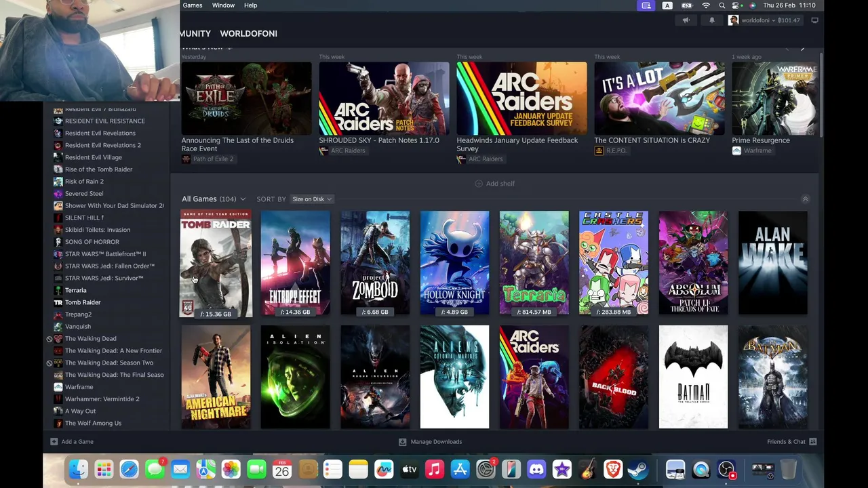
Task: Select Terraria in the library sidebar
Action: tap(75, 290)
